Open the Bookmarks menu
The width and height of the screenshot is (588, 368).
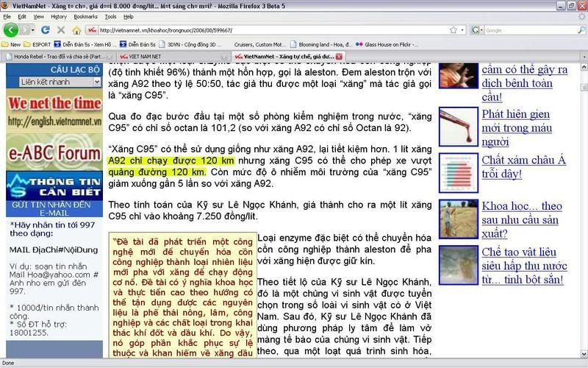point(85,16)
